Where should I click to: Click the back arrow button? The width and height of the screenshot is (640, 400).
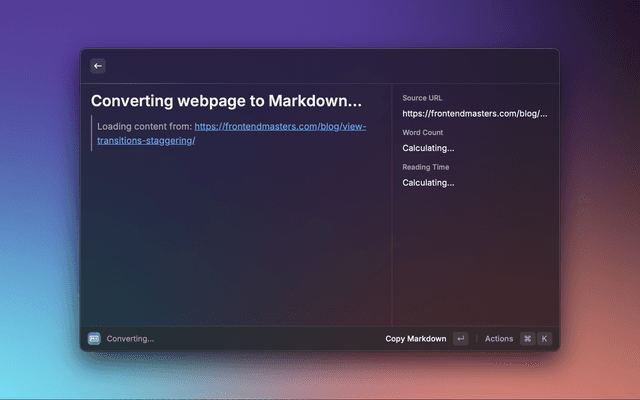[98, 66]
